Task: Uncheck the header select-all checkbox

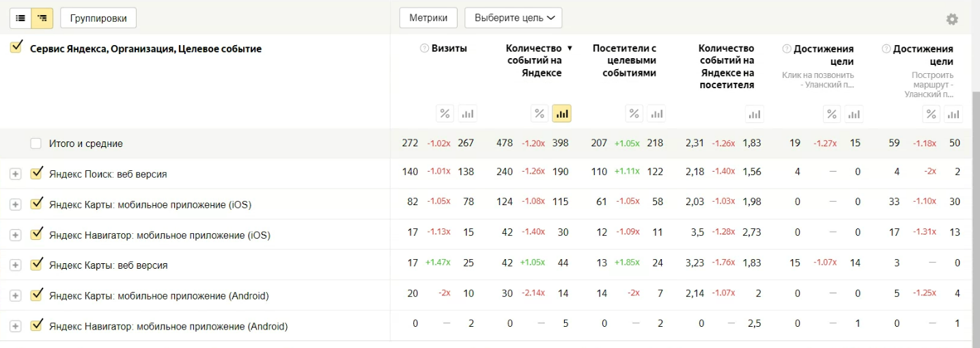Action: [16, 48]
